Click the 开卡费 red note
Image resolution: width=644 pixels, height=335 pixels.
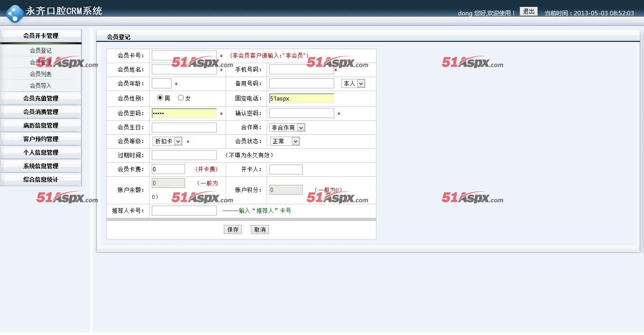(x=206, y=169)
